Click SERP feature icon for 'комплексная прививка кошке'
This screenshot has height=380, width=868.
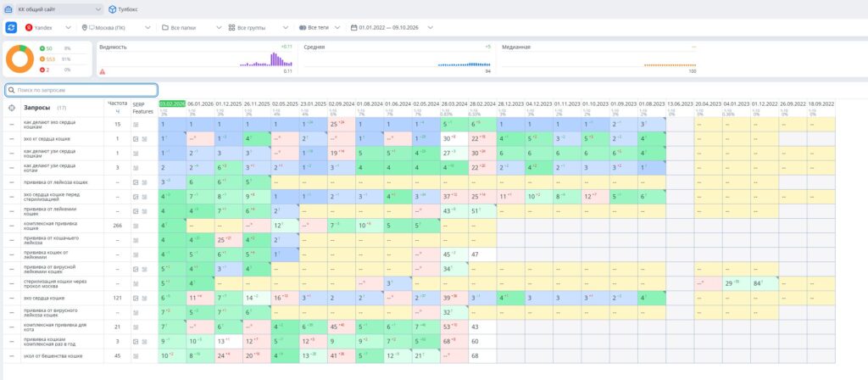[x=136, y=226]
